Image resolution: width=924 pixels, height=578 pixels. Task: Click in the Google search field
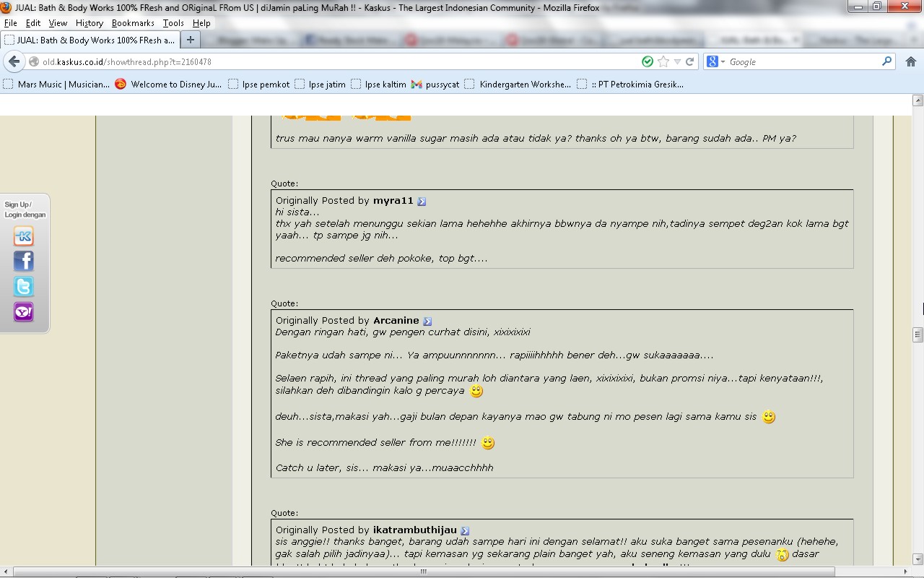(x=803, y=62)
